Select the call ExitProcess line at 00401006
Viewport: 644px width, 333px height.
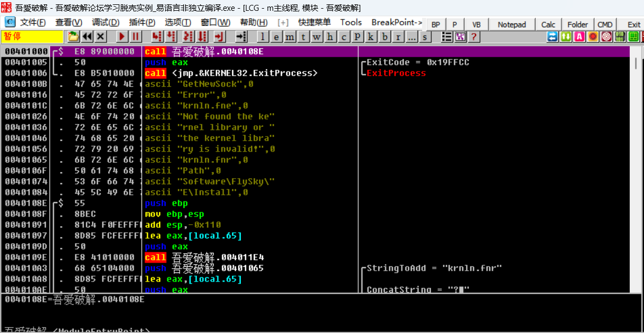[314, 74]
